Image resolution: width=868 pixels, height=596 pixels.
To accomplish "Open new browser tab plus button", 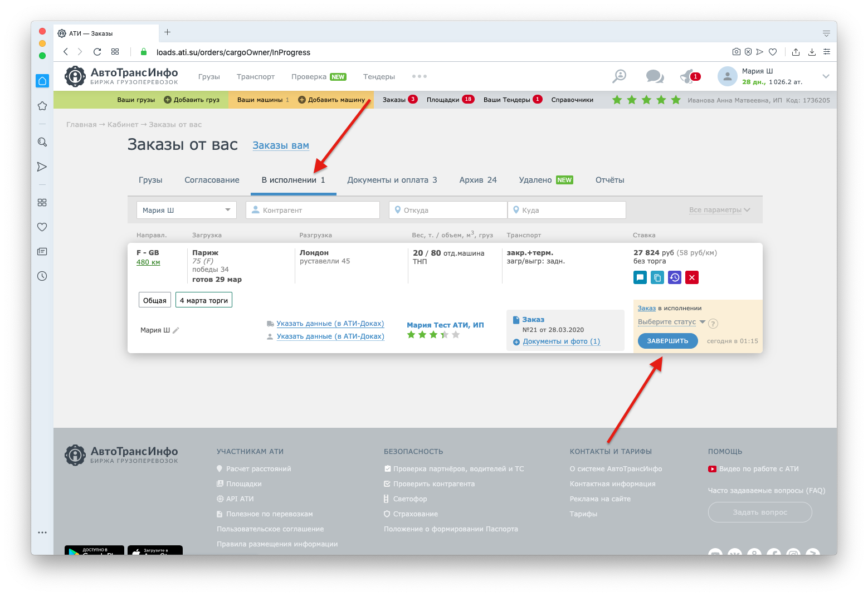I will tap(167, 32).
